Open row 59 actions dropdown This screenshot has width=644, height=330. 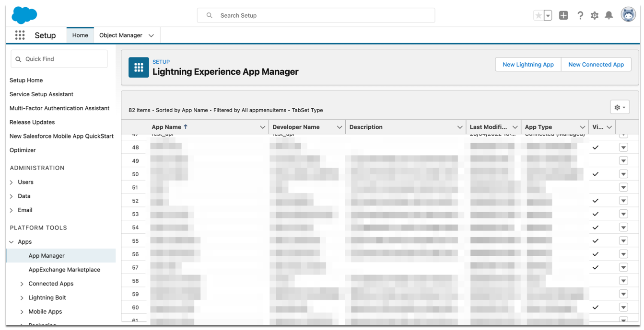pos(623,294)
